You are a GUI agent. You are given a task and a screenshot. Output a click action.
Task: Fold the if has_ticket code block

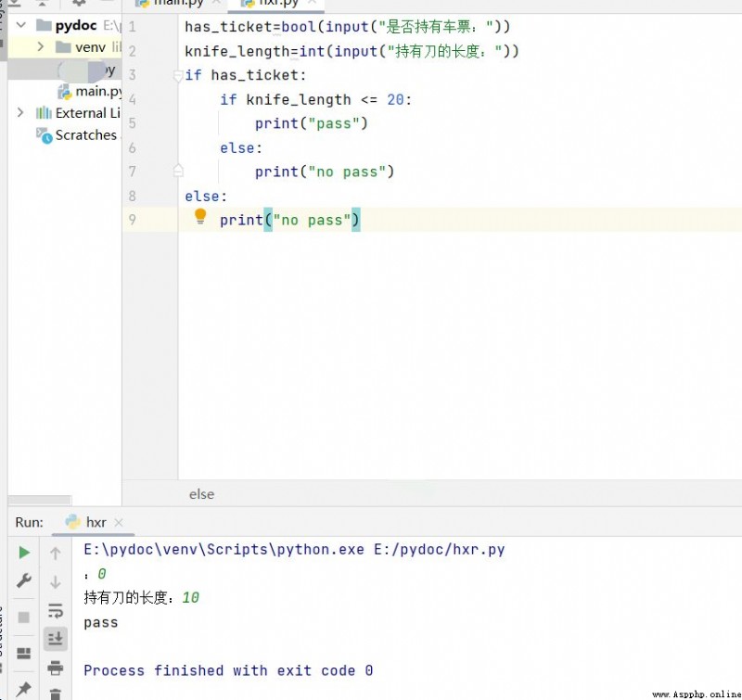click(178, 76)
